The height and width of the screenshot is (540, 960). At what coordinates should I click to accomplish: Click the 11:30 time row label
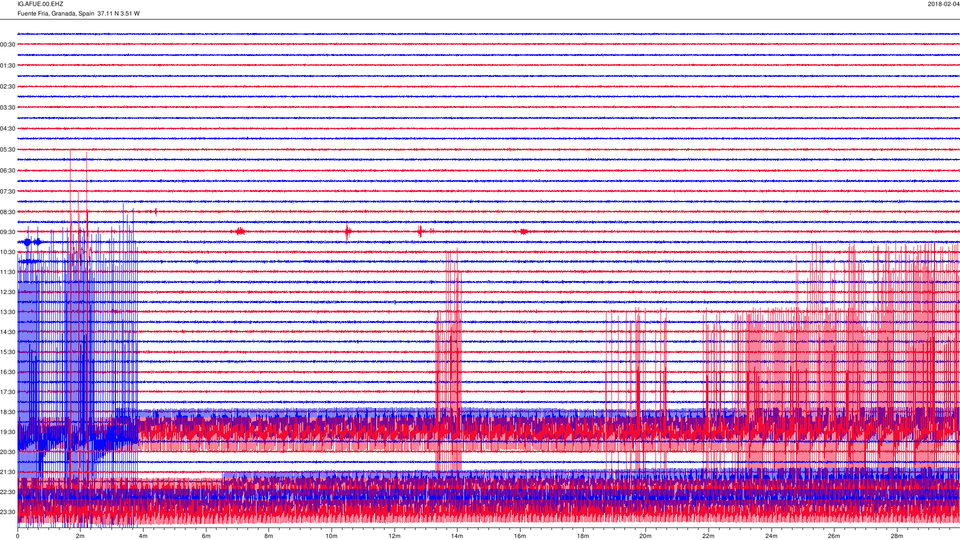(8, 272)
